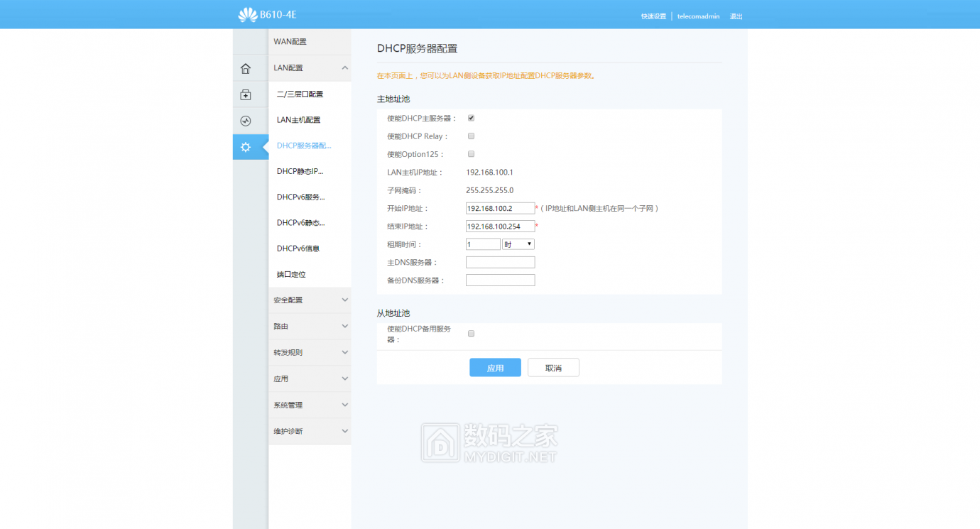Expand the 维护诊断 menu section
This screenshot has height=529, width=980.
(310, 432)
